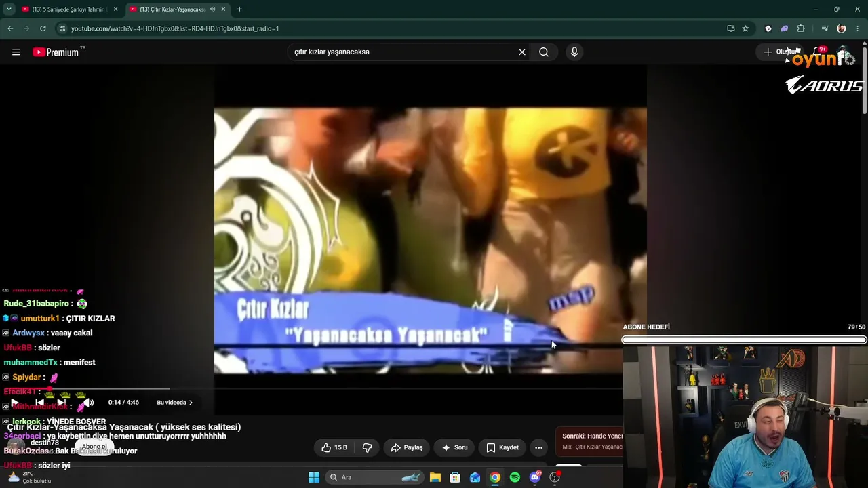Click chat username 'umutturk1'
Viewport: 868px width, 488px height.
41,319
